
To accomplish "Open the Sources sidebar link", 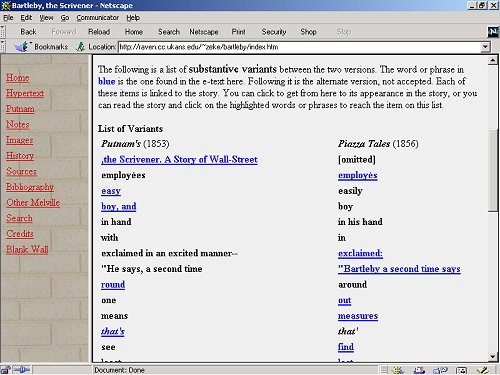I will coord(21,171).
